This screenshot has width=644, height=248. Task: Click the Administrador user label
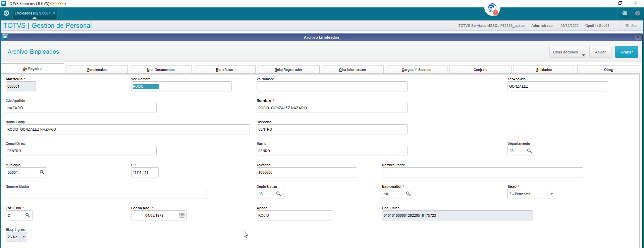[x=542, y=26]
